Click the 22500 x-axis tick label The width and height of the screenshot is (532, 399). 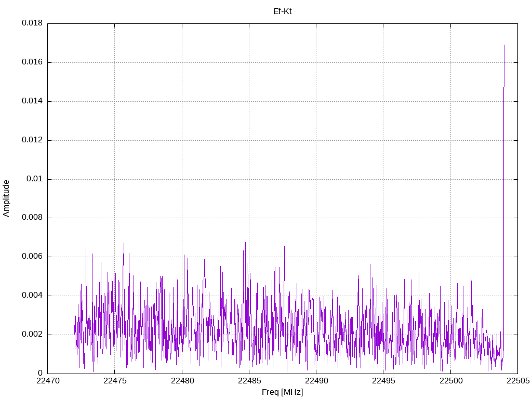tap(450, 381)
